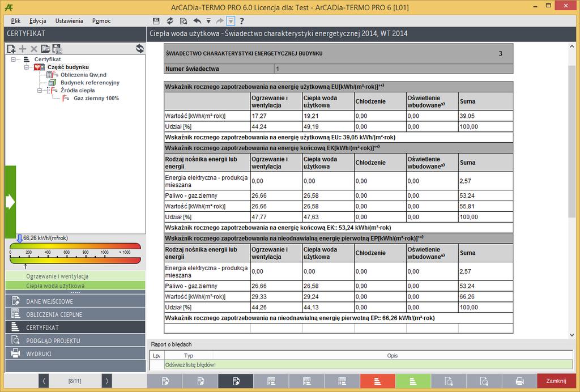The width and height of the screenshot is (580, 392).
Task: Open the Plik menu
Action: coord(15,21)
